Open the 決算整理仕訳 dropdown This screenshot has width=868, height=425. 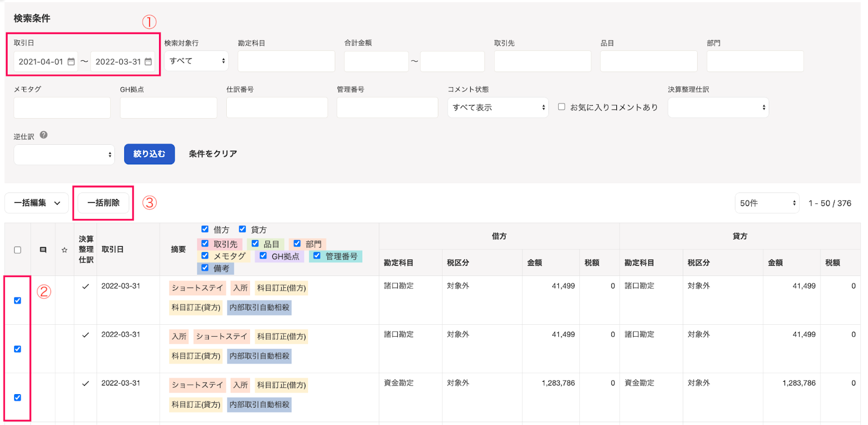coord(718,107)
